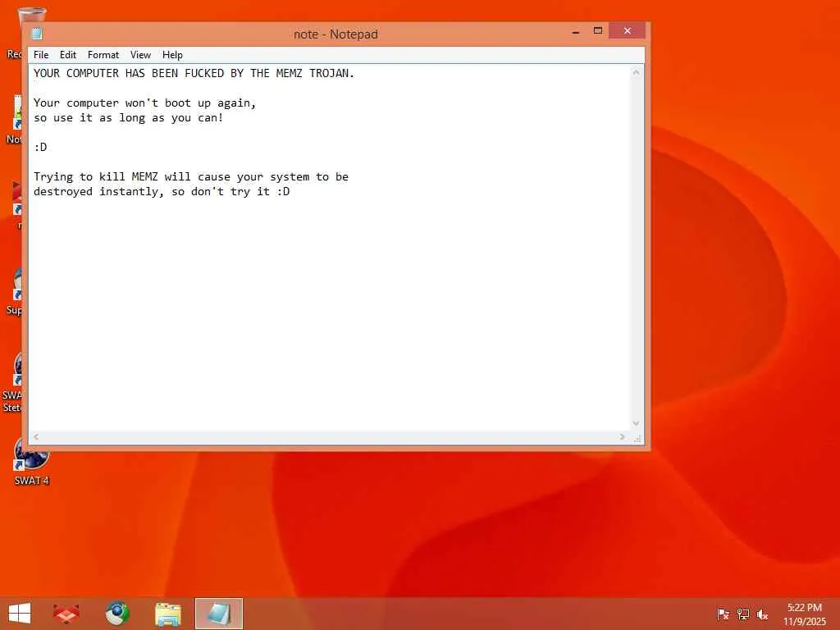This screenshot has height=630, width=840.
Task: Select the SWAT 4 desktop shortcut
Action: pyautogui.click(x=32, y=461)
